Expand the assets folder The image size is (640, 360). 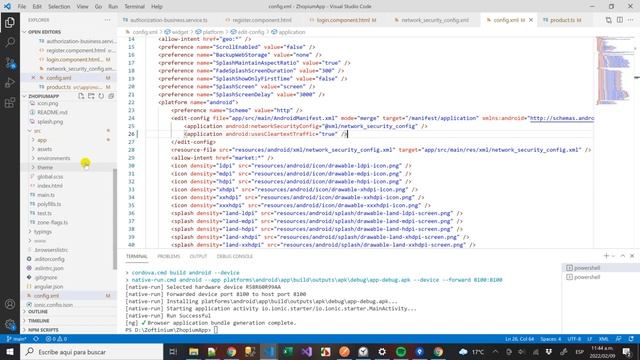pos(44,149)
